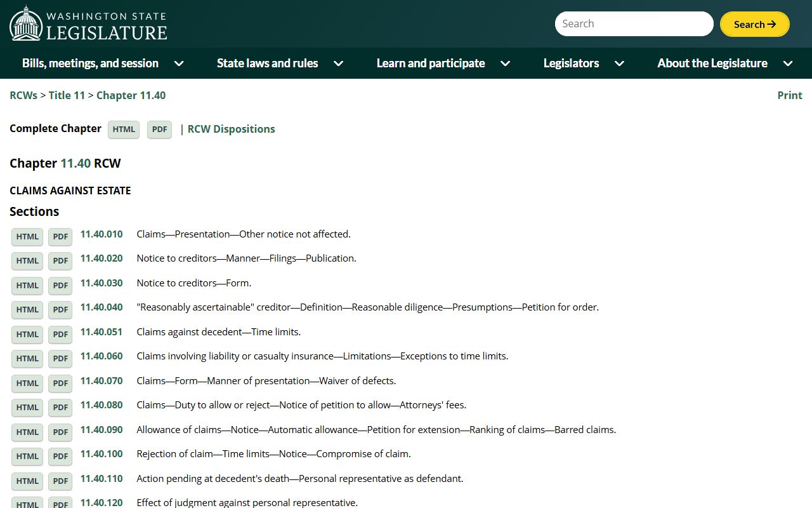The width and height of the screenshot is (812, 508).
Task: Open section 11.40.051 link
Action: (101, 331)
